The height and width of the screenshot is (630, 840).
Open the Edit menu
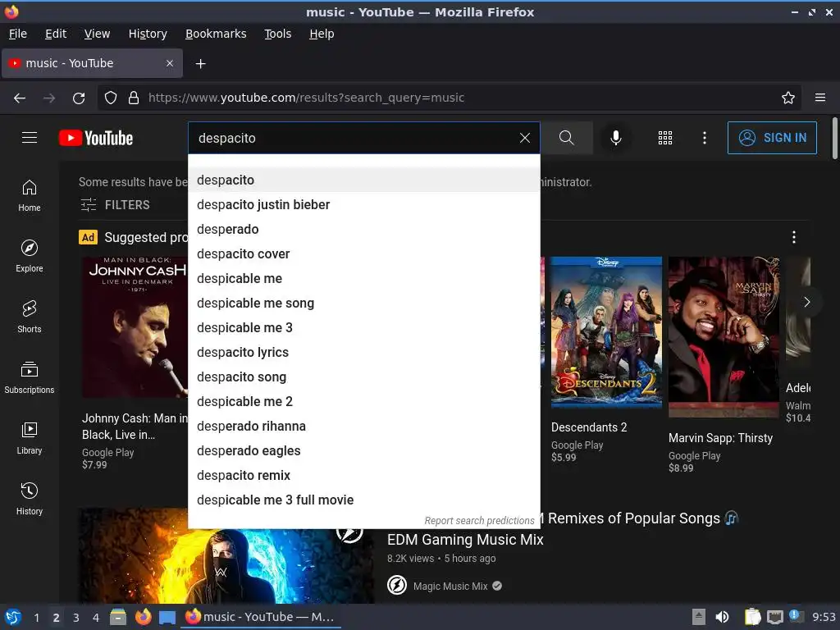pyautogui.click(x=56, y=34)
